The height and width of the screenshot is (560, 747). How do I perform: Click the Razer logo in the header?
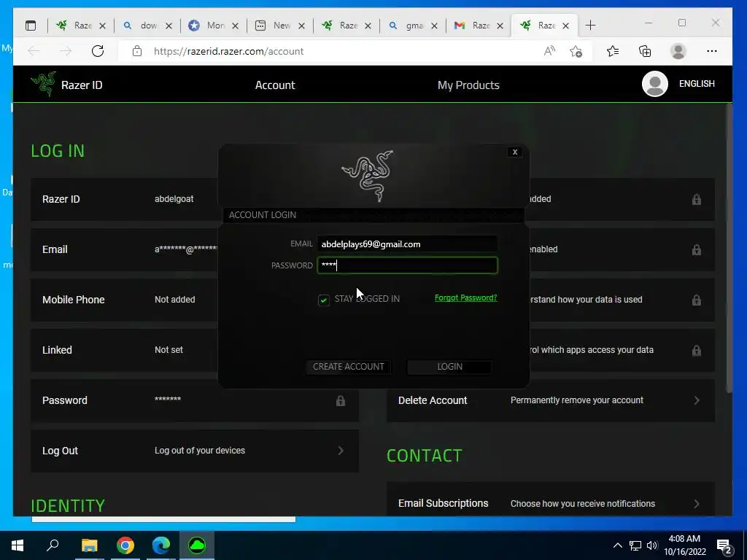point(43,85)
